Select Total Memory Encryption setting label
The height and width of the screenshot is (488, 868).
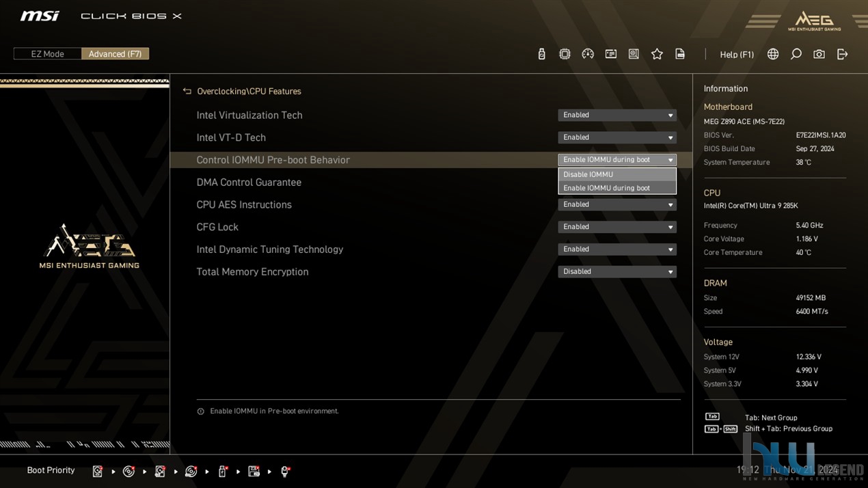252,272
